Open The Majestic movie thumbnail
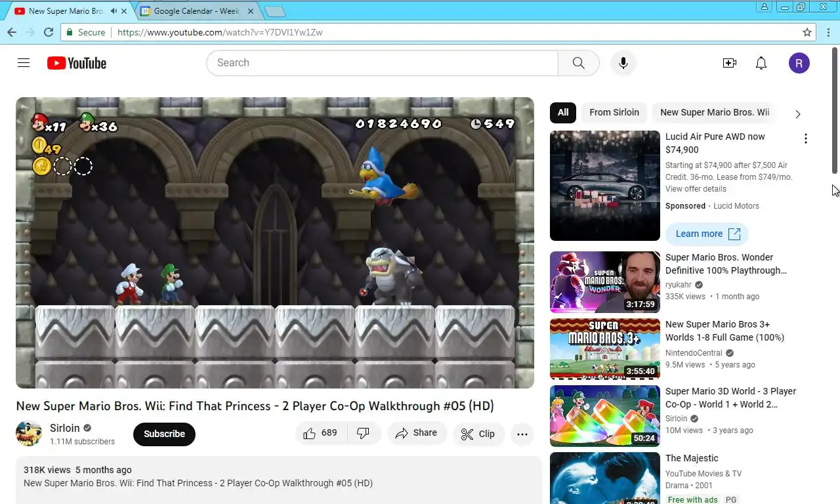Screen dimensions: 840x504 tap(605, 478)
